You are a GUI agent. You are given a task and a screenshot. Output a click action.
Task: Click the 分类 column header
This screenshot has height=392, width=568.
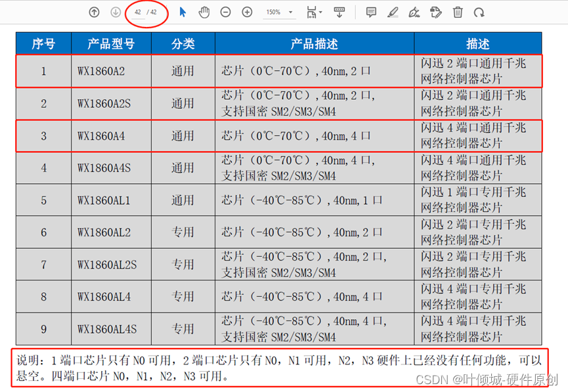pos(183,44)
